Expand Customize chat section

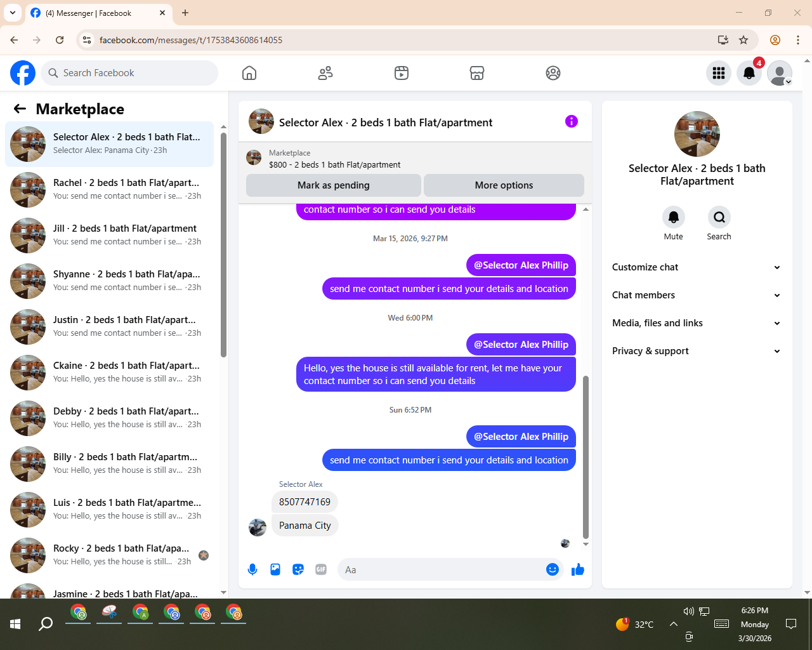click(x=697, y=267)
